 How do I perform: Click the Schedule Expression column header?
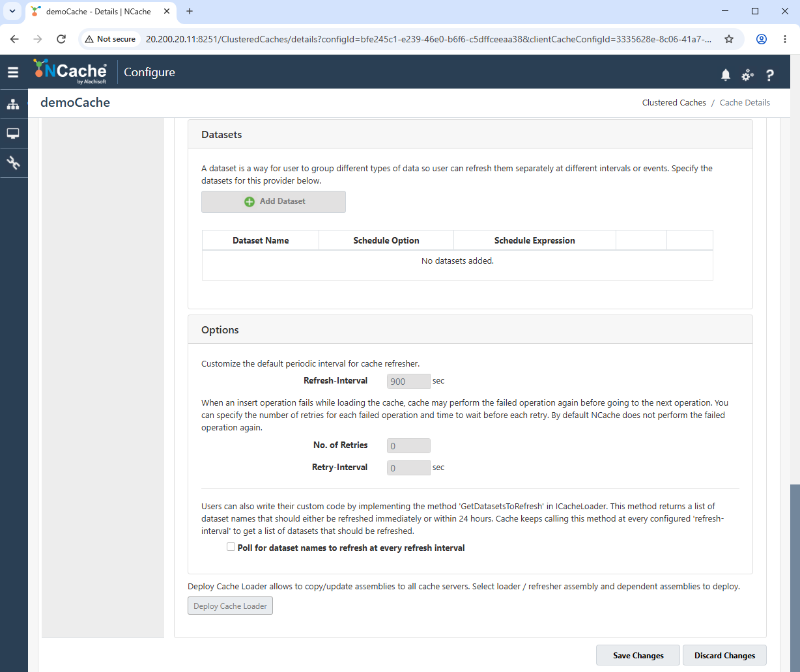coord(535,240)
